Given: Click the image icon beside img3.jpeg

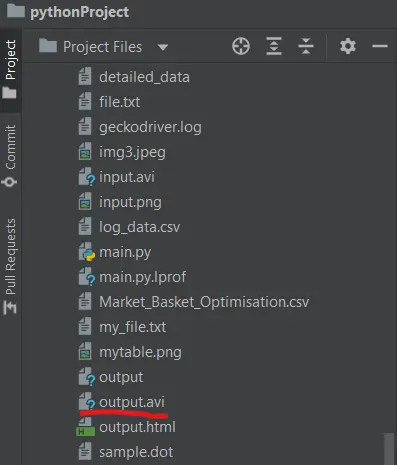Looking at the screenshot, I should 85,151.
